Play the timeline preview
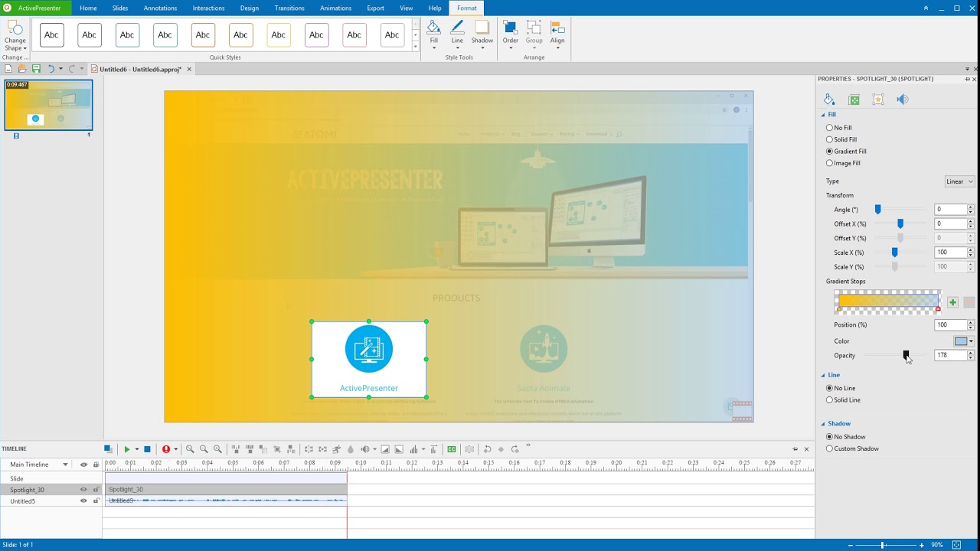 (127, 449)
